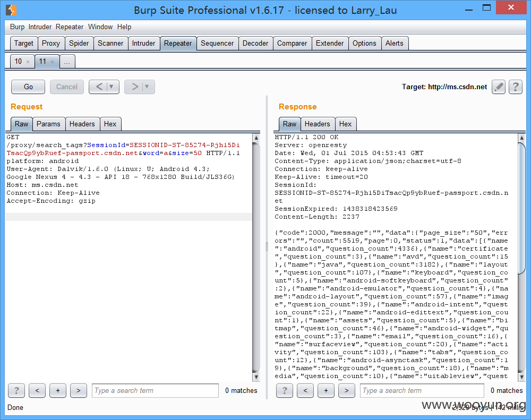
Task: Select Response Hex tab
Action: (x=346, y=124)
